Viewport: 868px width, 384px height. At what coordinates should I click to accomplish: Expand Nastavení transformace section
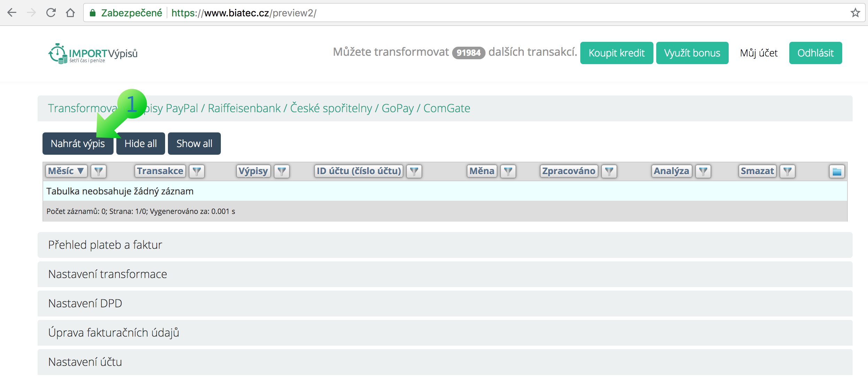click(108, 274)
